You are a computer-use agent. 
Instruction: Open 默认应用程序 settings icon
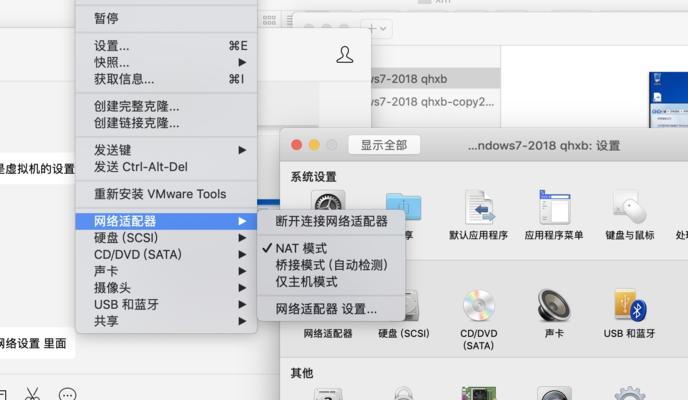479,207
